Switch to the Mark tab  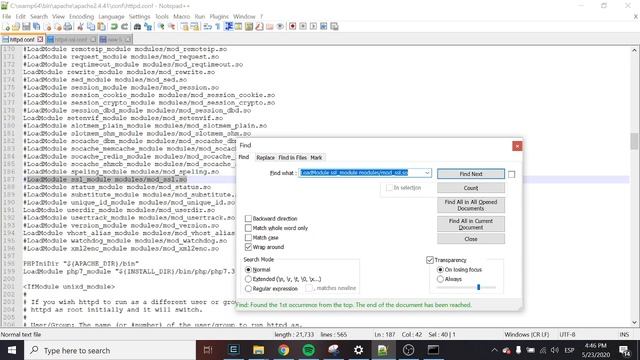click(x=316, y=158)
